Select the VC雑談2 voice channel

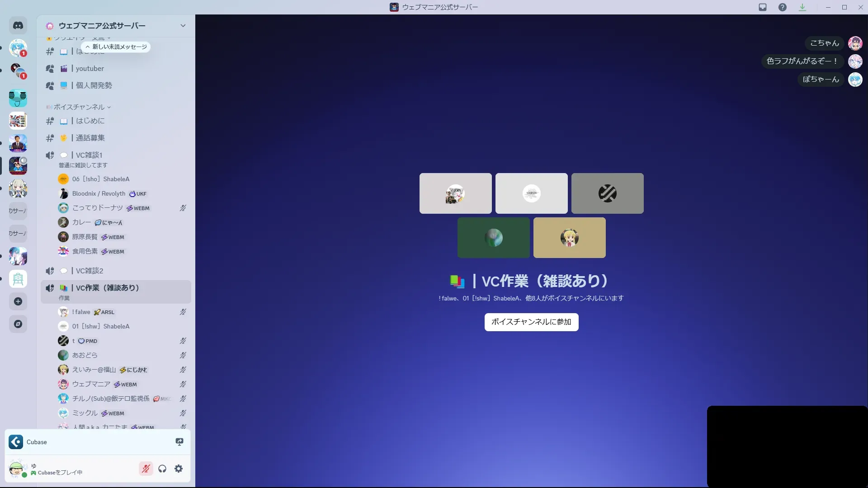coord(90,271)
